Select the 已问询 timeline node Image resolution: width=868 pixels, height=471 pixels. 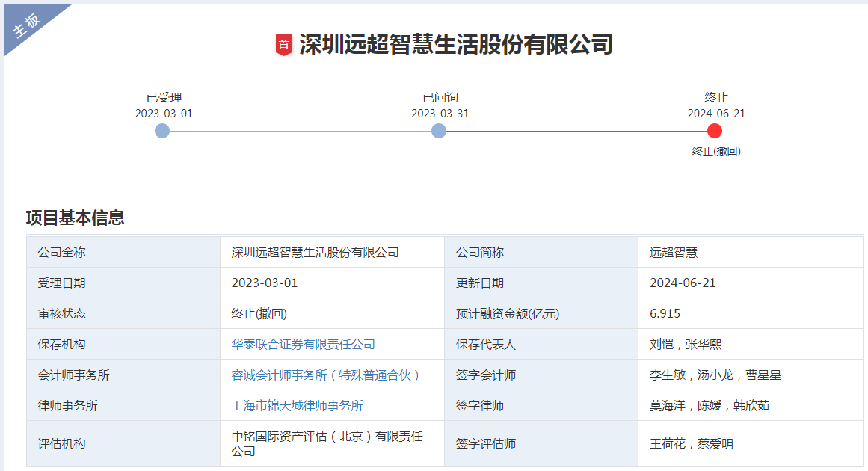439,131
